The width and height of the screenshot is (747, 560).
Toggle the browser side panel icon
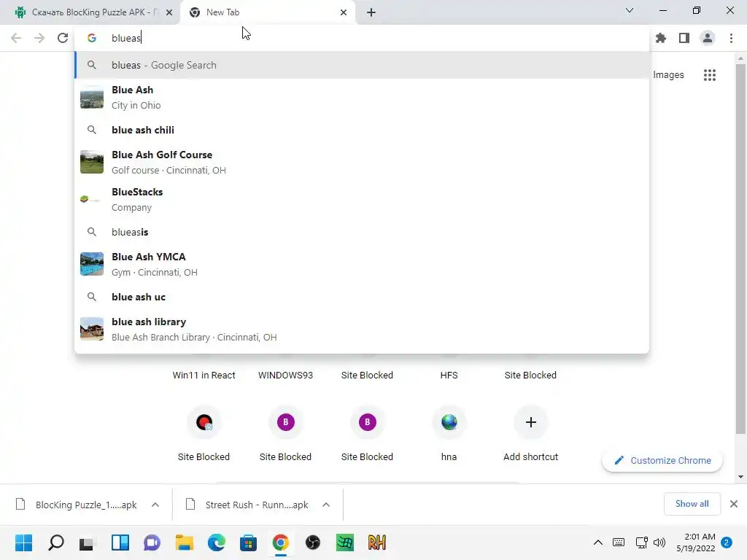click(684, 38)
